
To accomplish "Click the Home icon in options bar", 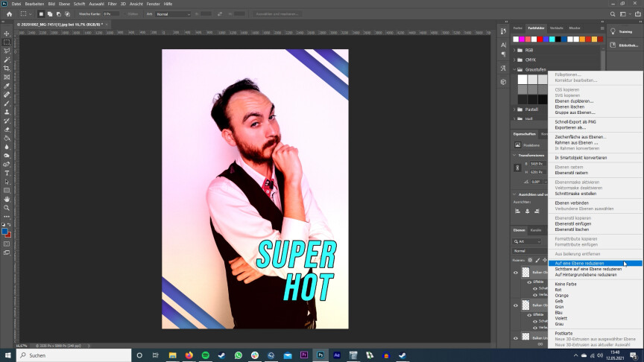I will (9, 14).
